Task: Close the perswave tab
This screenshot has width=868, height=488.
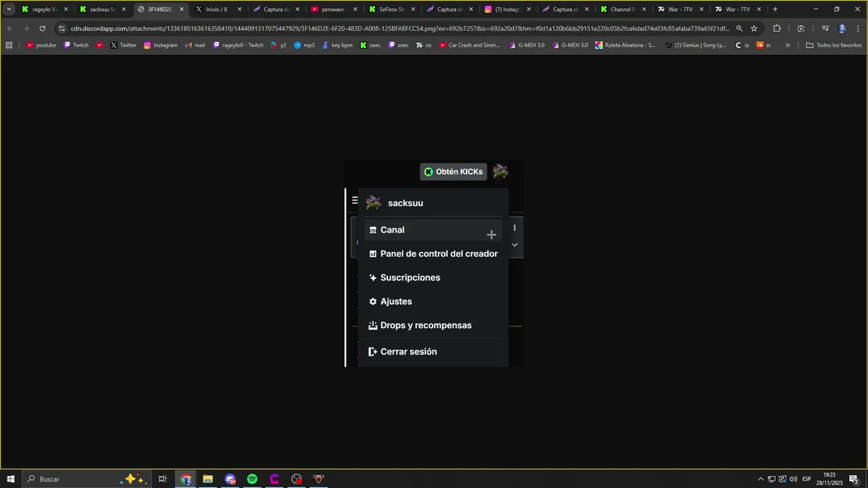Action: click(x=355, y=9)
